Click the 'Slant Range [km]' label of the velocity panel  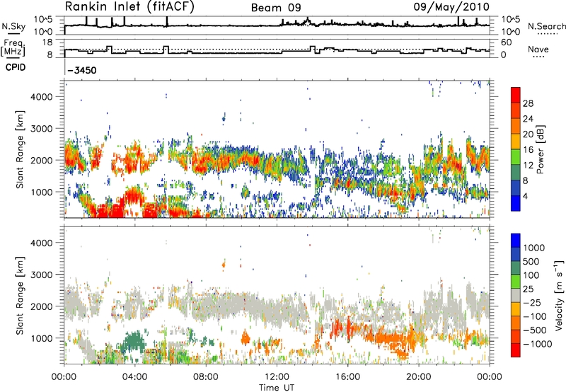pyautogui.click(x=20, y=295)
